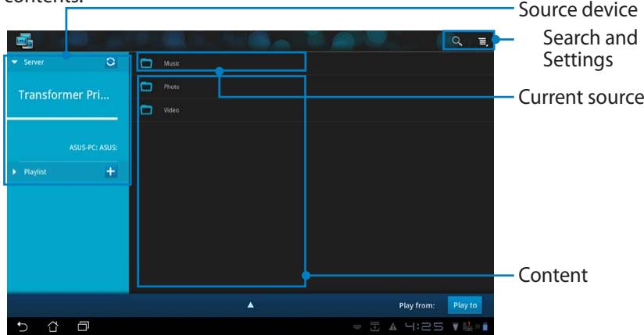
Task: Open the search magnifier icon
Action: click(x=457, y=41)
